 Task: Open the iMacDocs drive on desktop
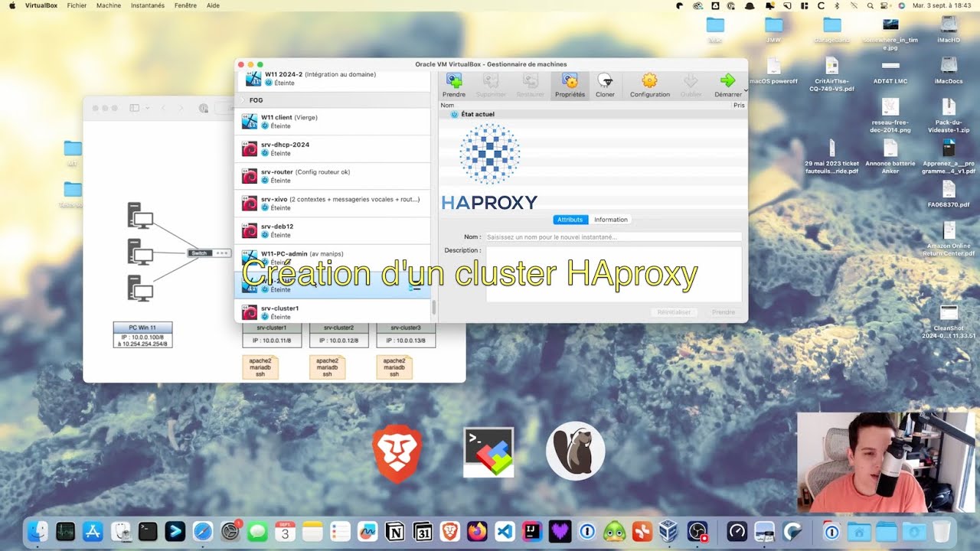click(949, 70)
